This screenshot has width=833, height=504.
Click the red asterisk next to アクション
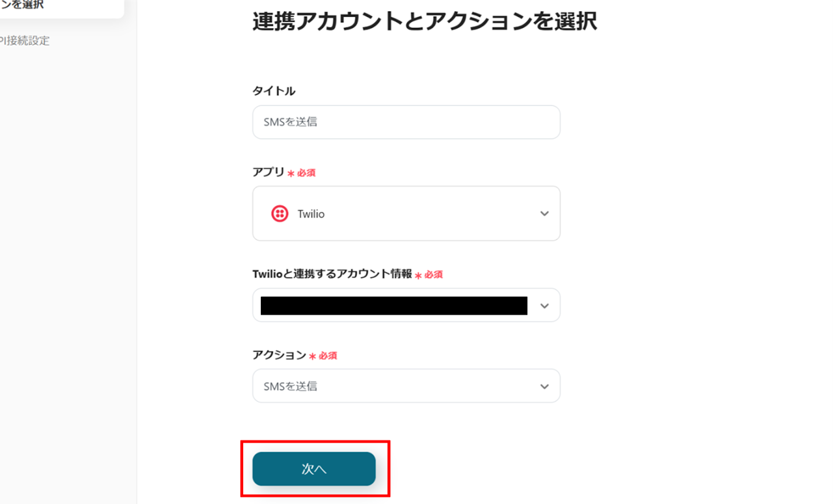click(312, 356)
